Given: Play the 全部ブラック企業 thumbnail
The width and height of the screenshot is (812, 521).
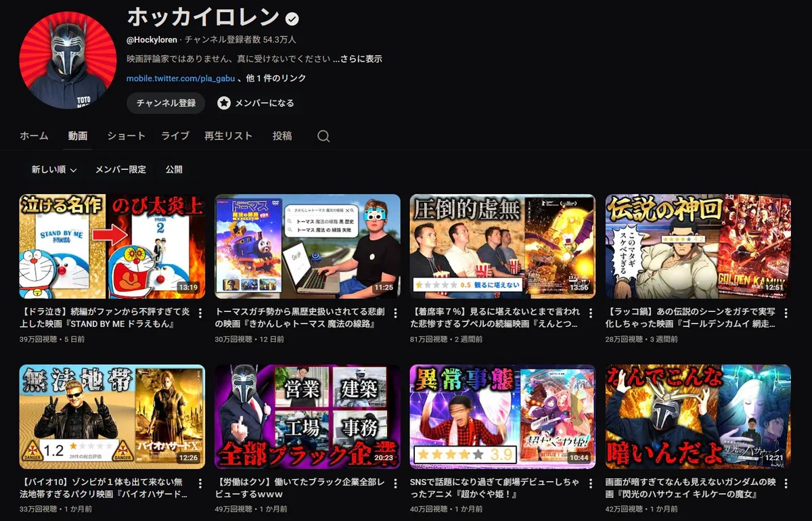Looking at the screenshot, I should click(307, 417).
